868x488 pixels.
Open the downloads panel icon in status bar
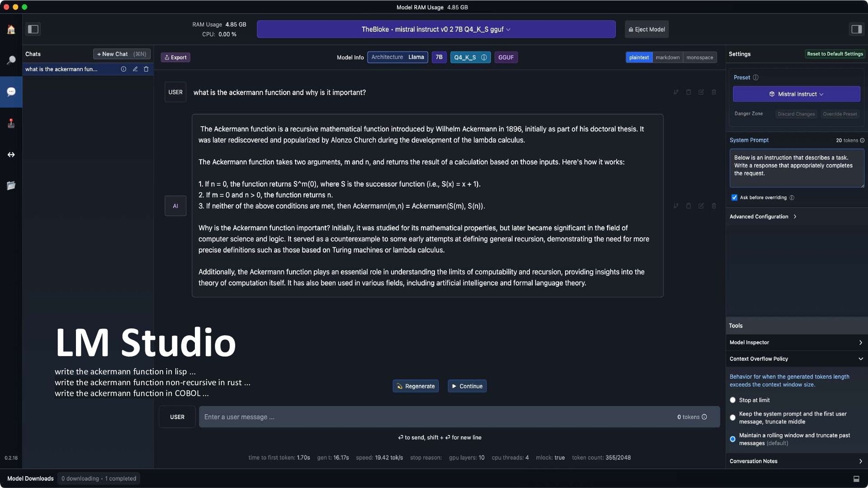[856, 479]
